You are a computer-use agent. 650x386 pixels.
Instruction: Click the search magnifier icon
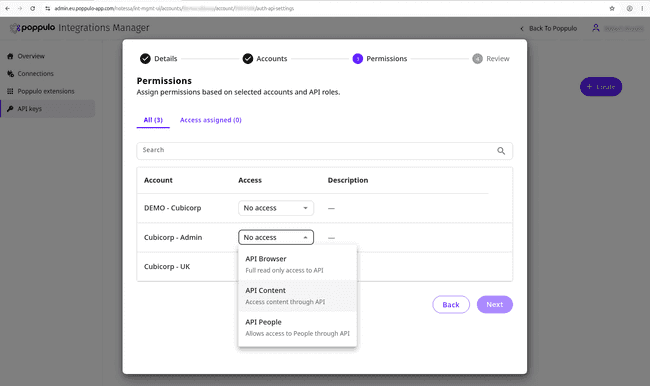[x=501, y=151]
